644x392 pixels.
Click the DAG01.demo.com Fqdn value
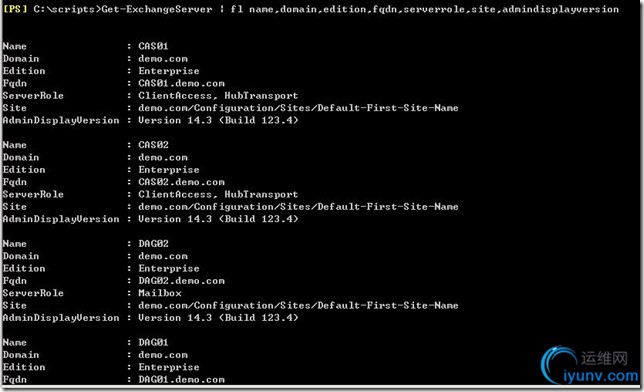pyautogui.click(x=181, y=379)
